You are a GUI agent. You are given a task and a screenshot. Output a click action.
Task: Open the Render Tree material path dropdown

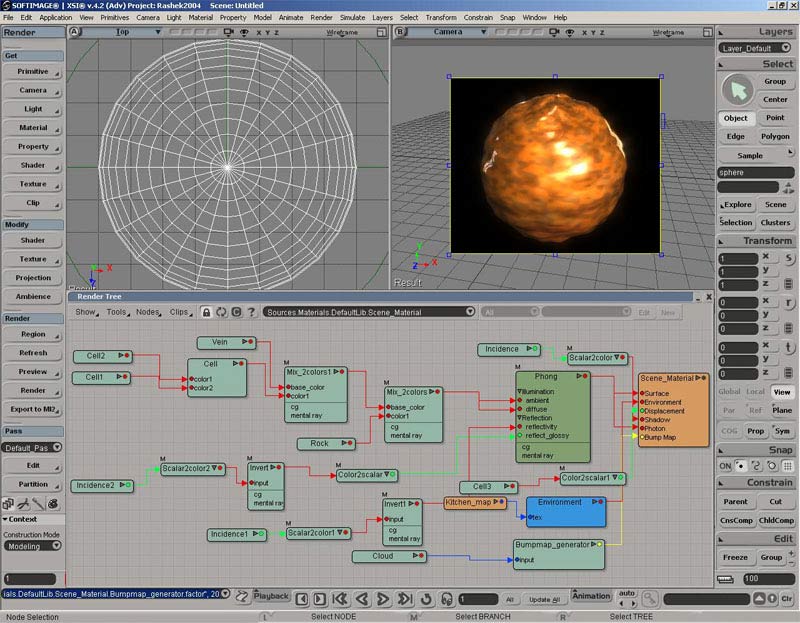point(369,312)
